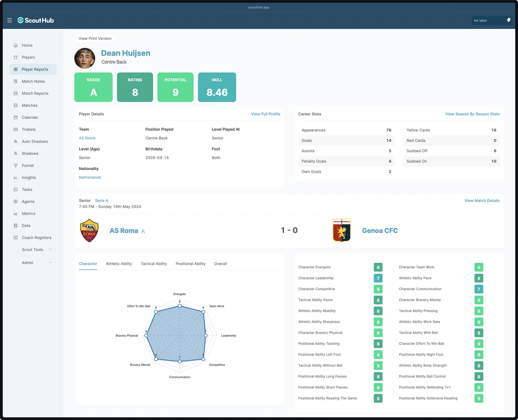Viewport: 518px width, 420px height.
Task: Click the person icon next to AS Roma
Action: click(143, 231)
